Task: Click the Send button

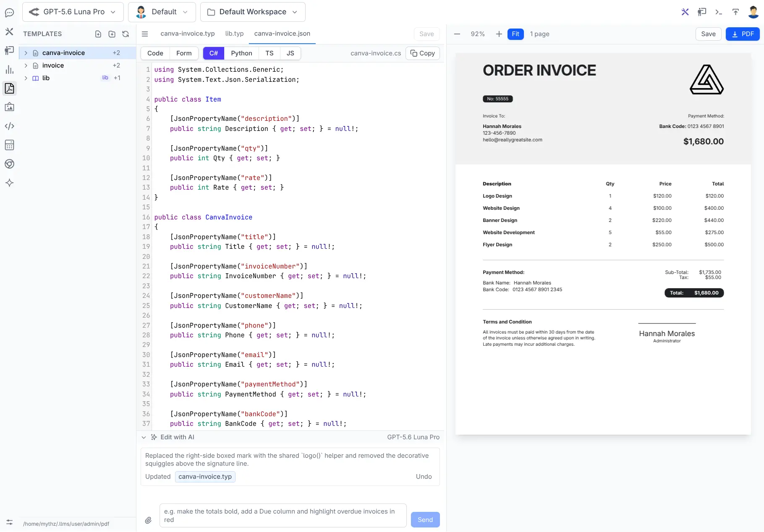Action: [x=425, y=520]
